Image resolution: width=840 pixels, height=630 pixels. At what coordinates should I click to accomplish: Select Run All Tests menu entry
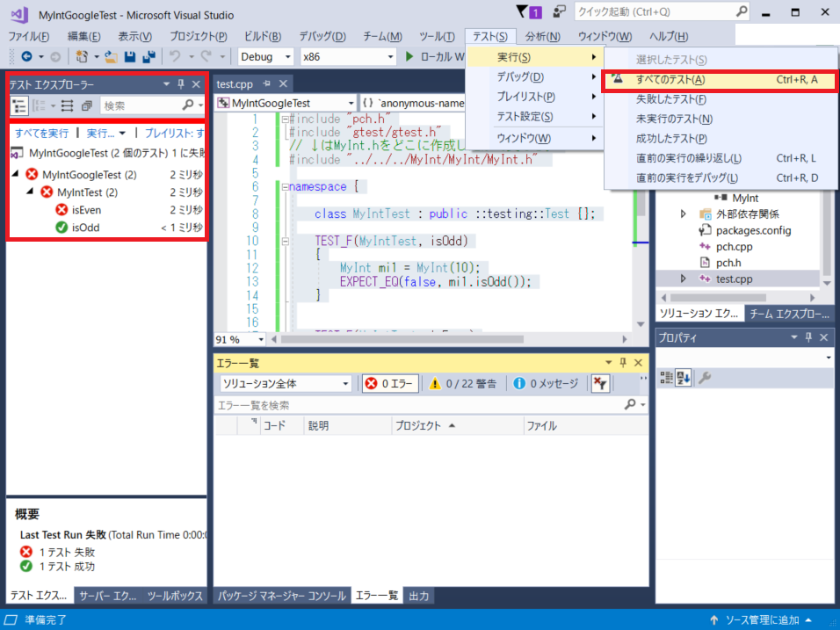tap(720, 79)
